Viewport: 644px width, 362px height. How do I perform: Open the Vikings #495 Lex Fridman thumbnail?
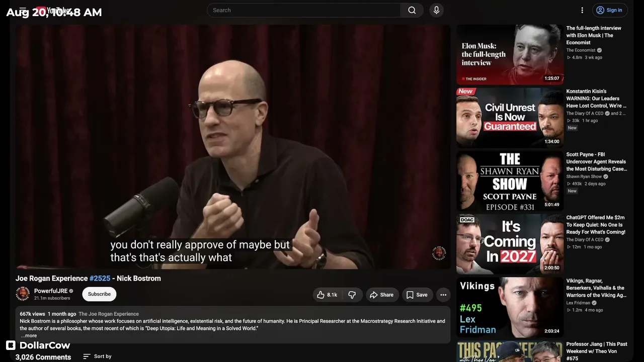tap(510, 307)
